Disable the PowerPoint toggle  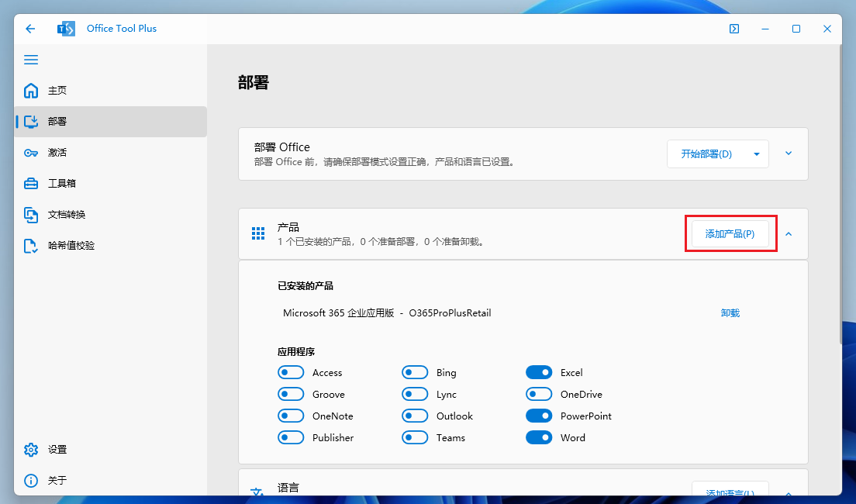(539, 416)
